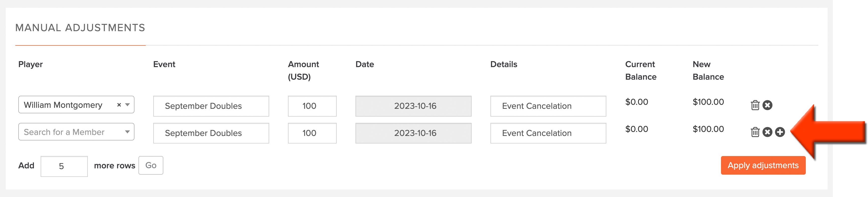Screen dimensions: 868x197
Task: Clear second row with X circle icon
Action: coord(767,132)
